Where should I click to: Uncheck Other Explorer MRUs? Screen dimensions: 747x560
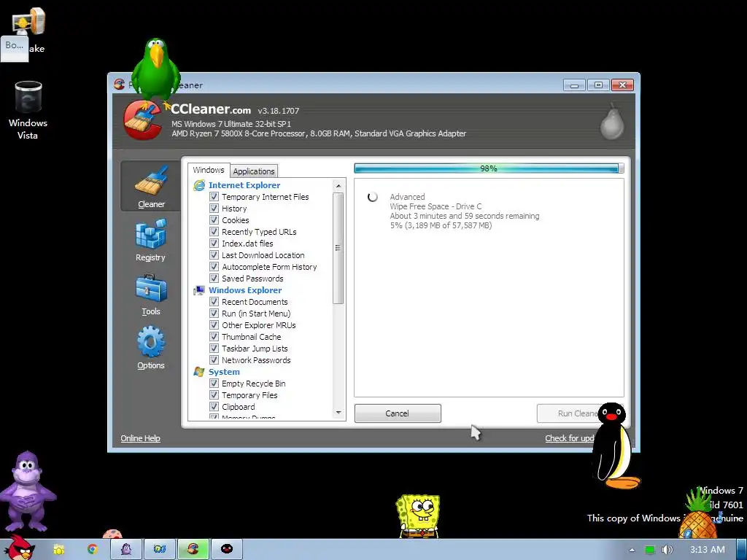tap(214, 324)
